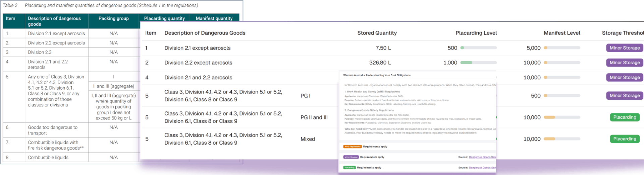Click Division 2.2 except aerosols in the front table

(198, 63)
